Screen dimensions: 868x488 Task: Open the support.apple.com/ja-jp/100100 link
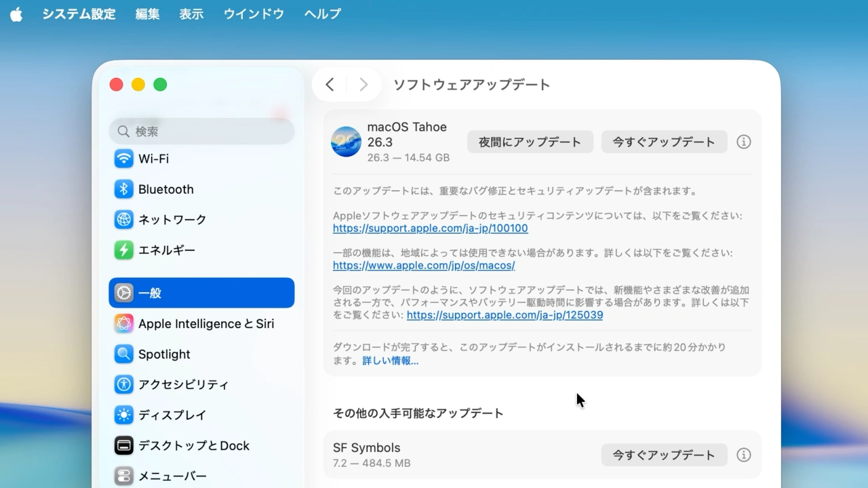(x=429, y=228)
